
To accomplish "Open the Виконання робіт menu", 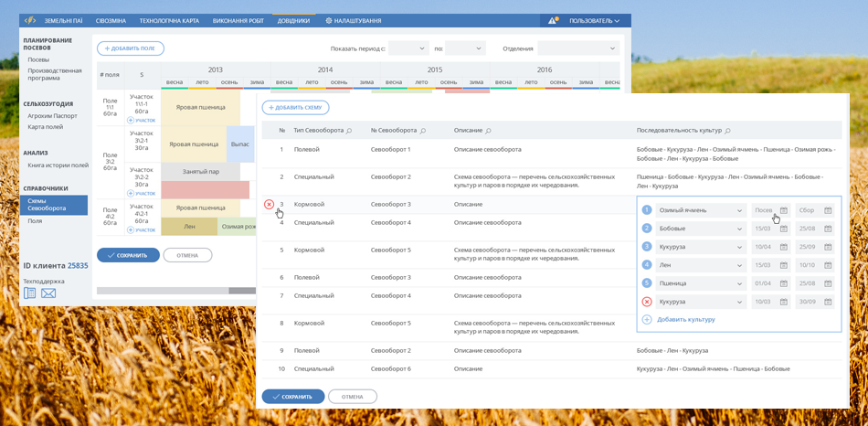I will pyautogui.click(x=238, y=21).
